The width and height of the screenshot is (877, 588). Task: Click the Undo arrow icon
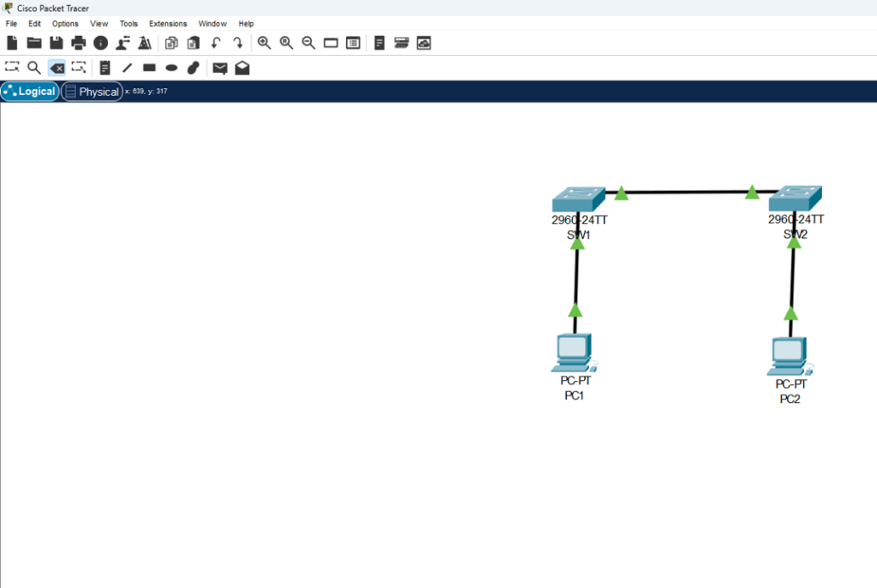(216, 43)
